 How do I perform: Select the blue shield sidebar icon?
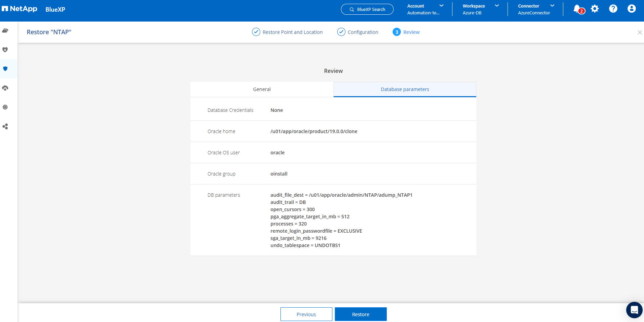coord(5,69)
